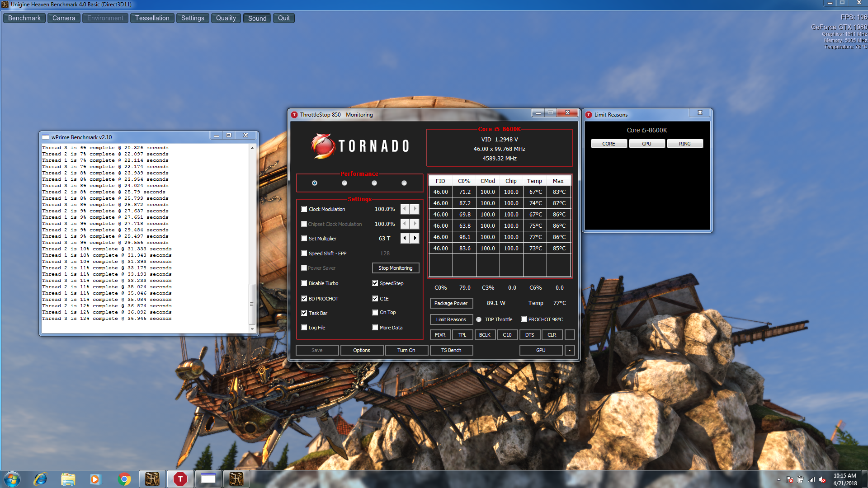This screenshot has height=488, width=868.
Task: Click the volume speaker tray icon
Action: pos(822,480)
